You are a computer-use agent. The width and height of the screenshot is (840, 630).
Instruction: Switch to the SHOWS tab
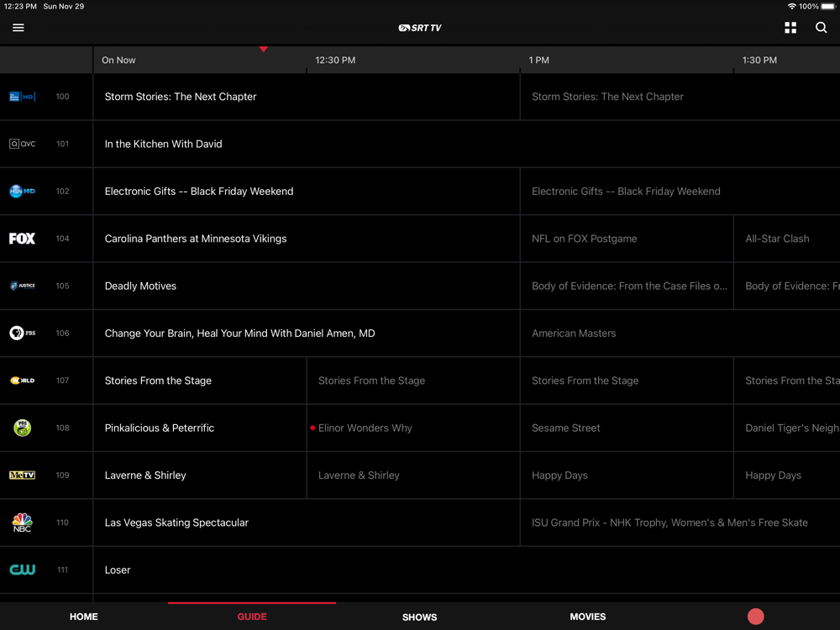pyautogui.click(x=419, y=617)
